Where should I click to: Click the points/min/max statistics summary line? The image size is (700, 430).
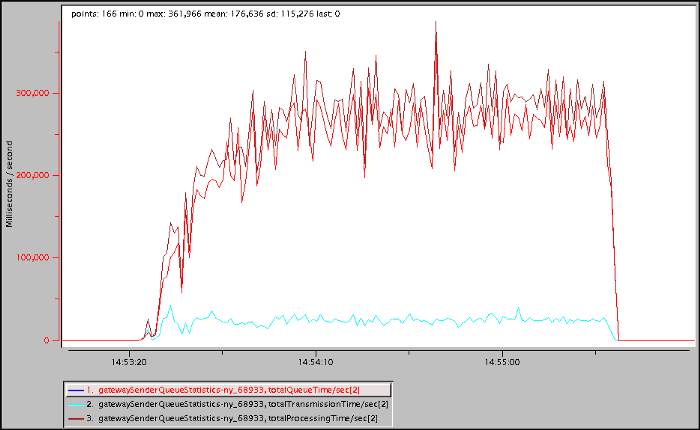[205, 14]
